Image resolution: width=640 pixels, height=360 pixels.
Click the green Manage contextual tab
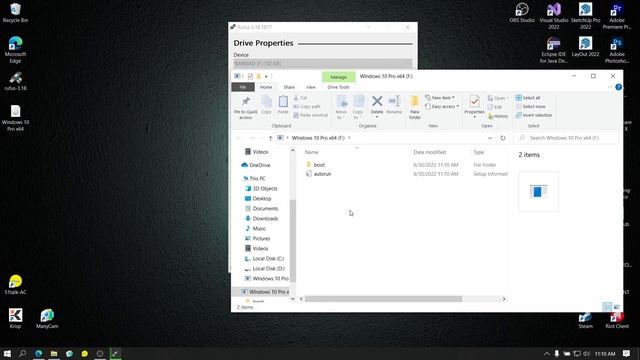(338, 77)
